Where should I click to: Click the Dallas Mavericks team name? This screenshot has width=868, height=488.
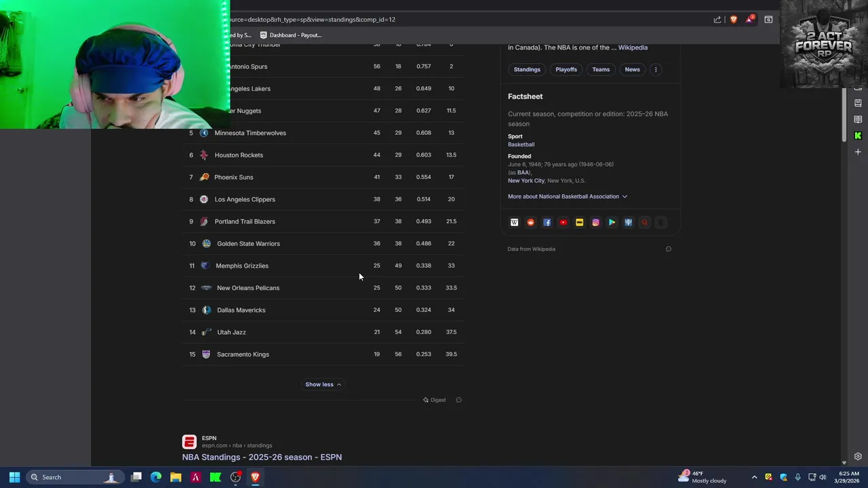click(241, 310)
